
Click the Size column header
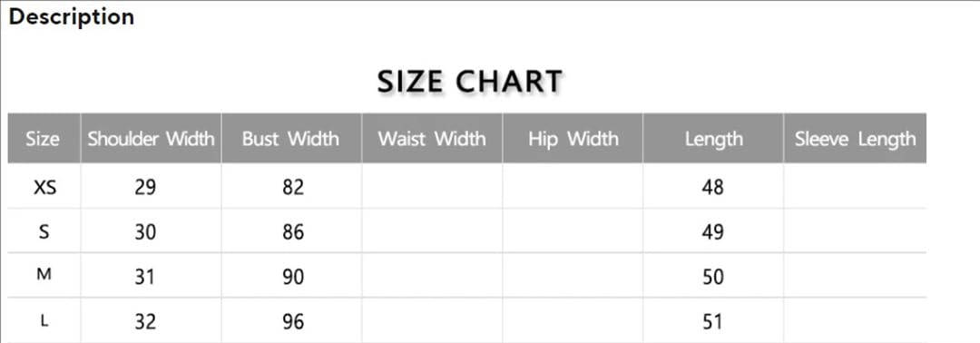(x=44, y=138)
